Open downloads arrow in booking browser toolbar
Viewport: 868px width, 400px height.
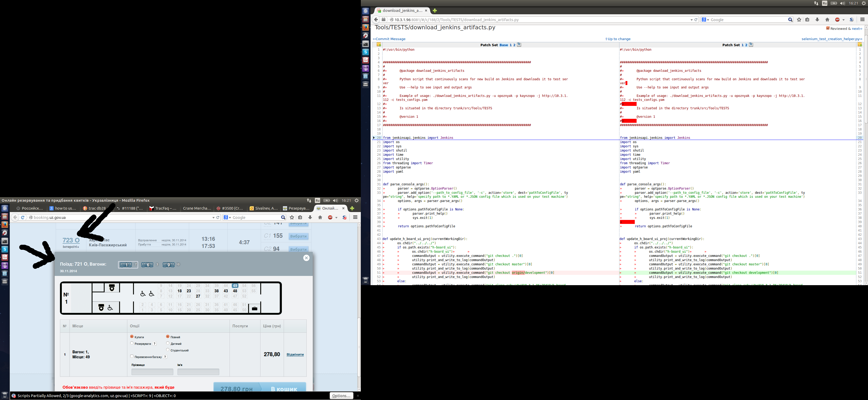click(310, 218)
